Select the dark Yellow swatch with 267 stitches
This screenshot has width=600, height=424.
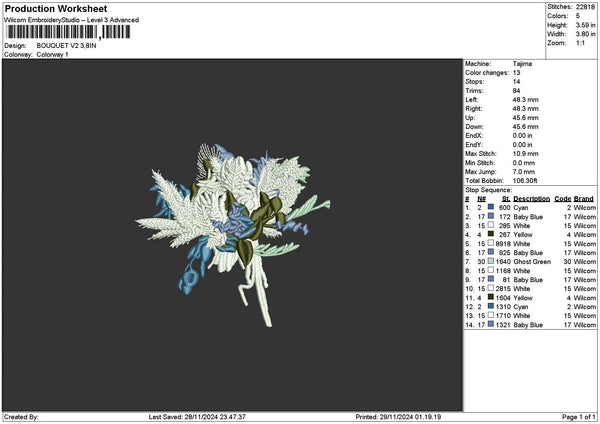coord(491,234)
